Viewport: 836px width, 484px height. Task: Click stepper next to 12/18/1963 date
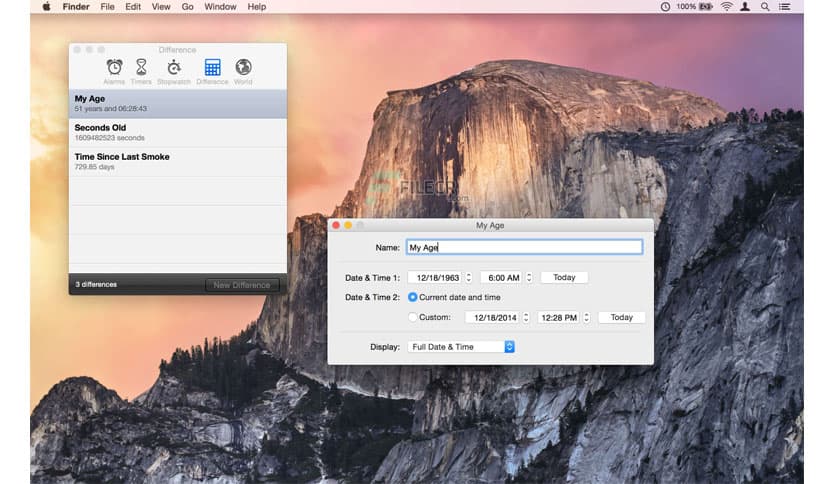click(x=469, y=277)
